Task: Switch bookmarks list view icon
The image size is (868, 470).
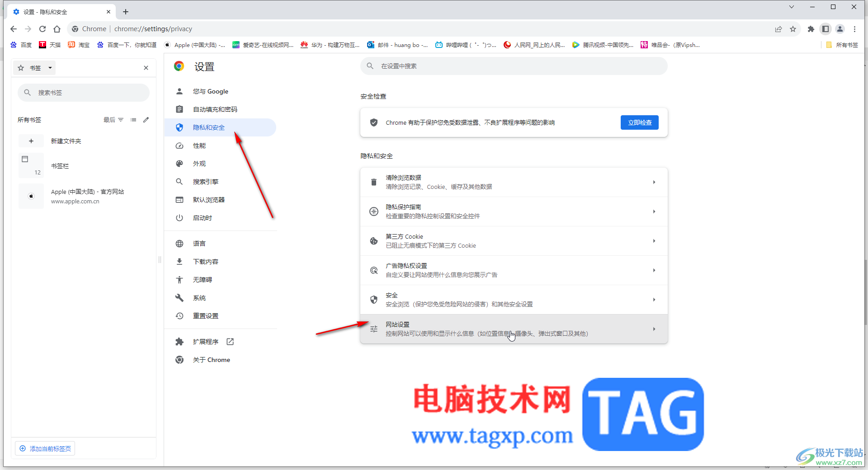Action: (133, 120)
